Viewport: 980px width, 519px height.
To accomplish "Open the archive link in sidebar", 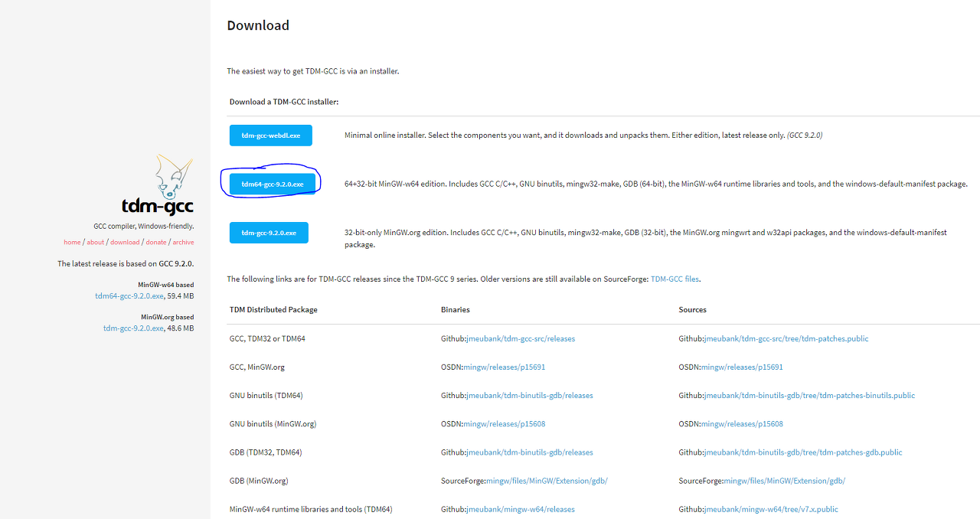I will tap(183, 242).
